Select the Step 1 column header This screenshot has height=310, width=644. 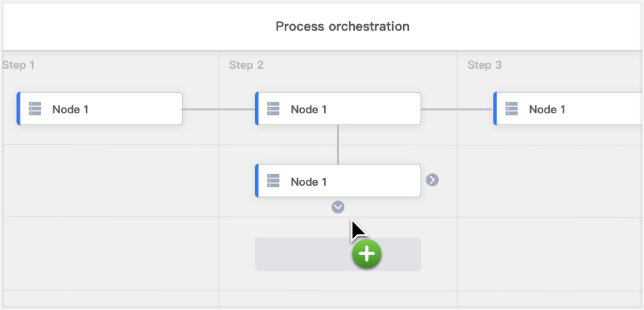[x=18, y=65]
